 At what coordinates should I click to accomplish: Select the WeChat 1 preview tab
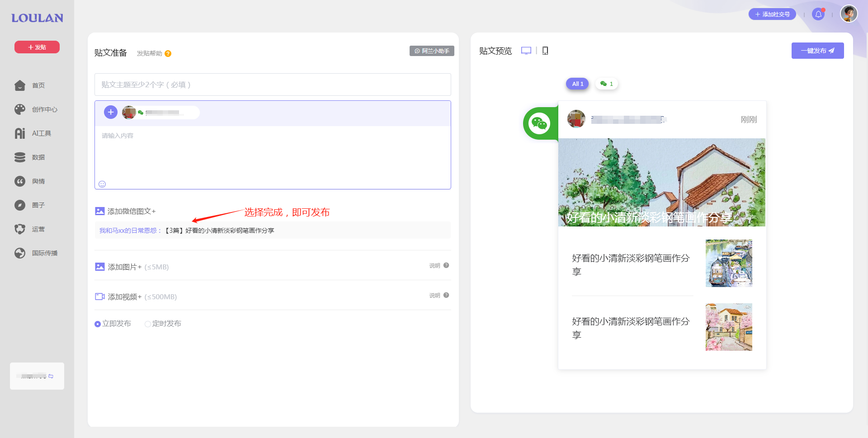pyautogui.click(x=607, y=84)
